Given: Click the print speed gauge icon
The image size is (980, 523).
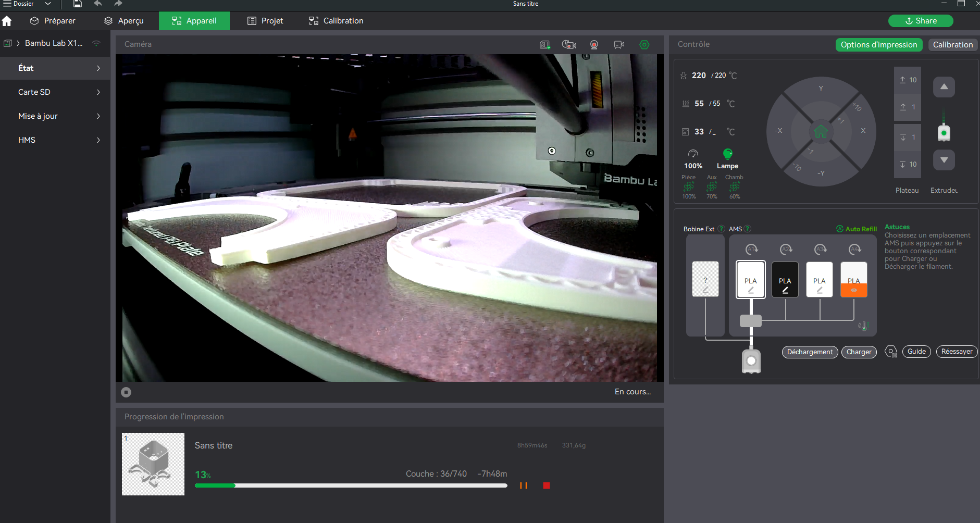Looking at the screenshot, I should coord(693,154).
